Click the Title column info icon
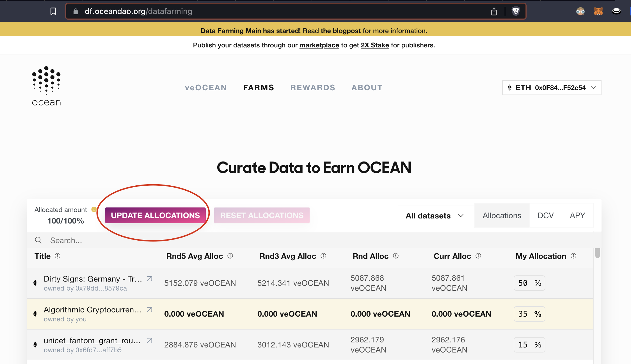Viewport: 631px width, 364px height. (x=58, y=256)
